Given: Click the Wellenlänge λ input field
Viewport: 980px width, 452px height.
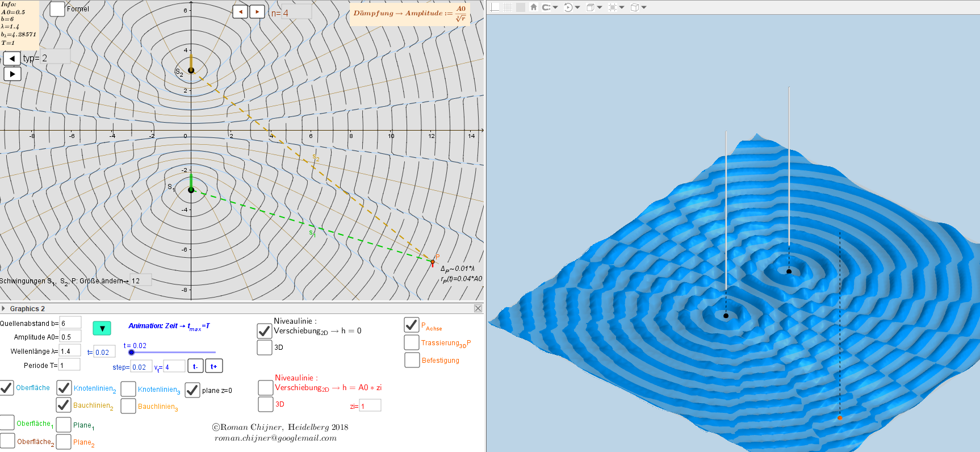Looking at the screenshot, I should (70, 351).
